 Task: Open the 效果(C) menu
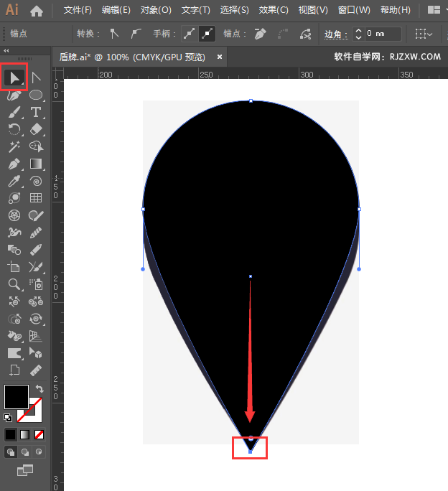[x=273, y=11]
